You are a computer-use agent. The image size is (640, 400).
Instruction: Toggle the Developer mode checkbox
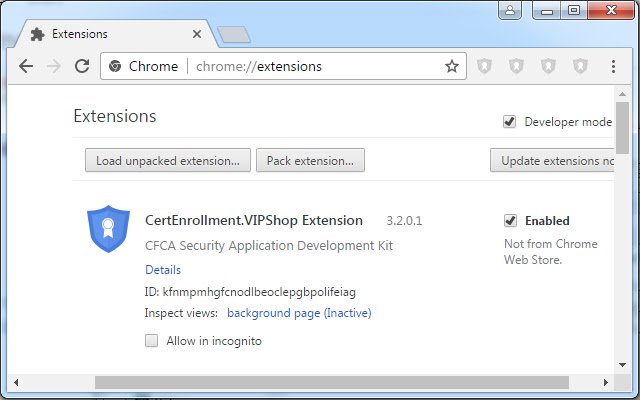(x=509, y=122)
